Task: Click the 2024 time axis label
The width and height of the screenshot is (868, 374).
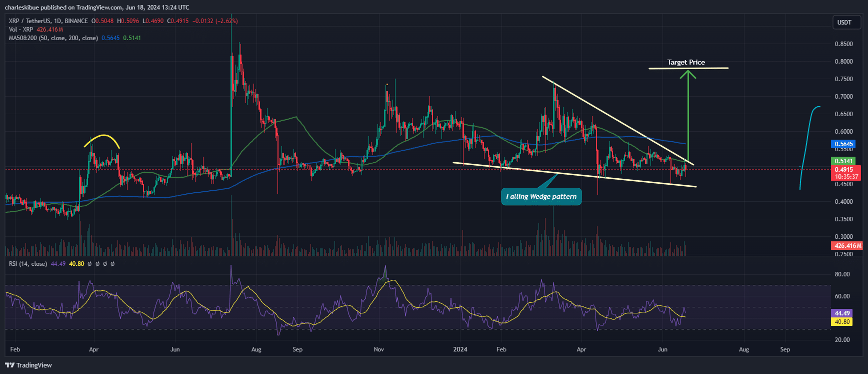Action: (x=460, y=349)
